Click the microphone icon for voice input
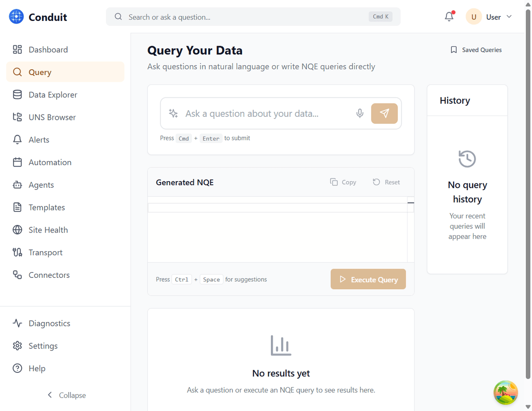 point(360,113)
